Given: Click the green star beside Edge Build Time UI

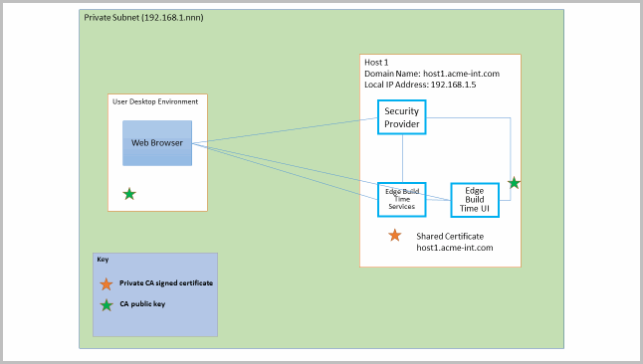Looking at the screenshot, I should pos(514,183).
